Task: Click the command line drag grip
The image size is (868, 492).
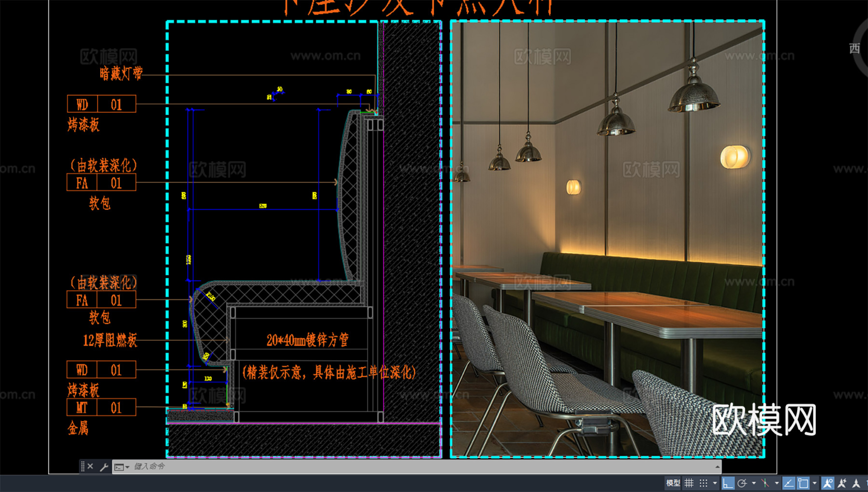Action: tap(82, 466)
